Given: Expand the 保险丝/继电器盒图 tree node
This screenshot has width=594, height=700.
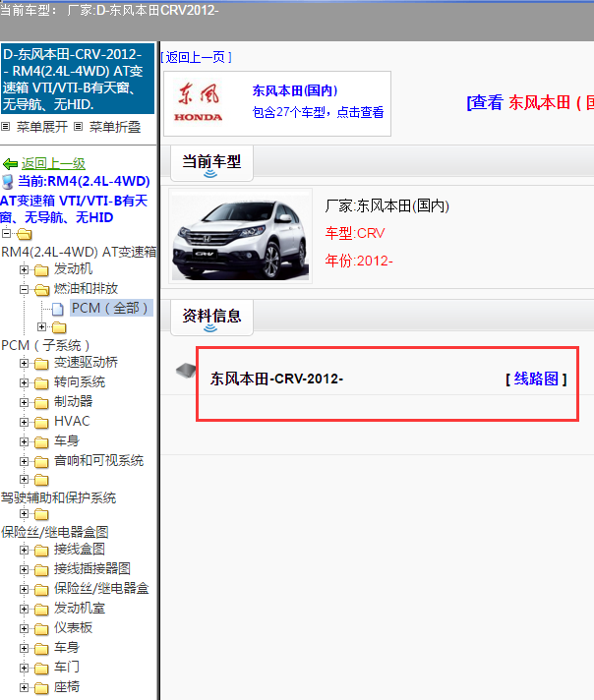Looking at the screenshot, I should click(25, 514).
